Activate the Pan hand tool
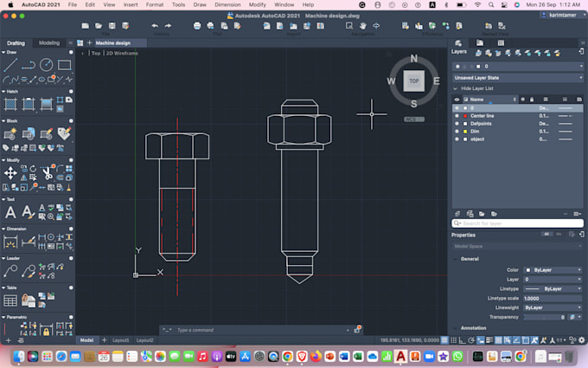The image size is (588, 368). tap(362, 25)
